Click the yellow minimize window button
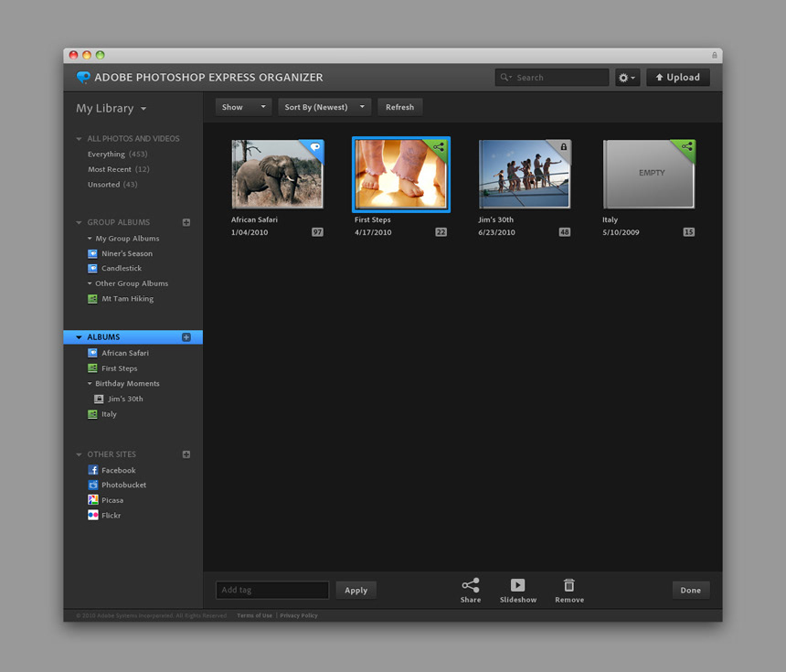Screen dimensions: 786x672 click(x=87, y=55)
